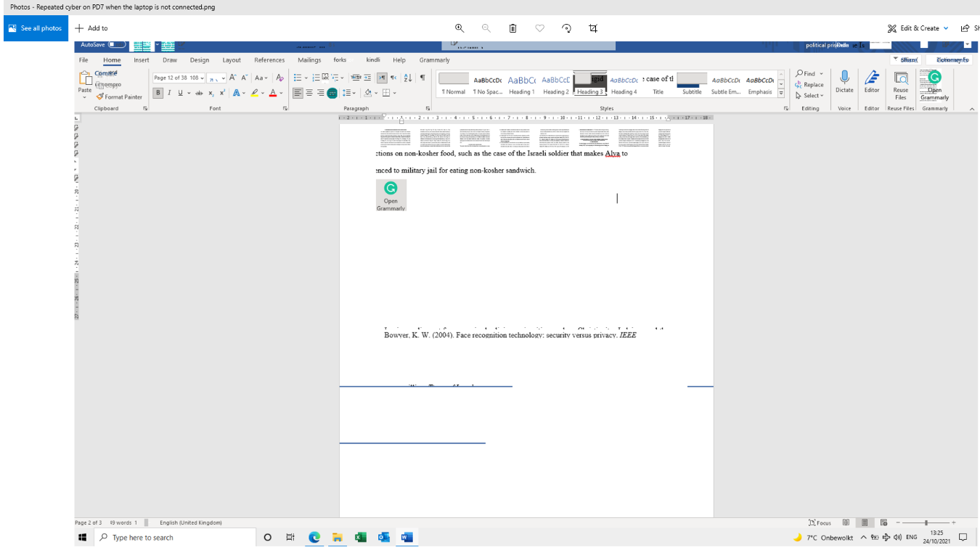Open the Change Case dropdown
Viewport: 980px width, 550px height.
pyautogui.click(x=261, y=78)
